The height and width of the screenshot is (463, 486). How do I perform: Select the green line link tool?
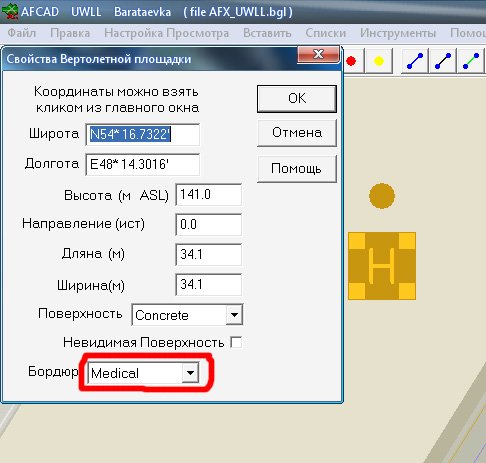tap(471, 61)
